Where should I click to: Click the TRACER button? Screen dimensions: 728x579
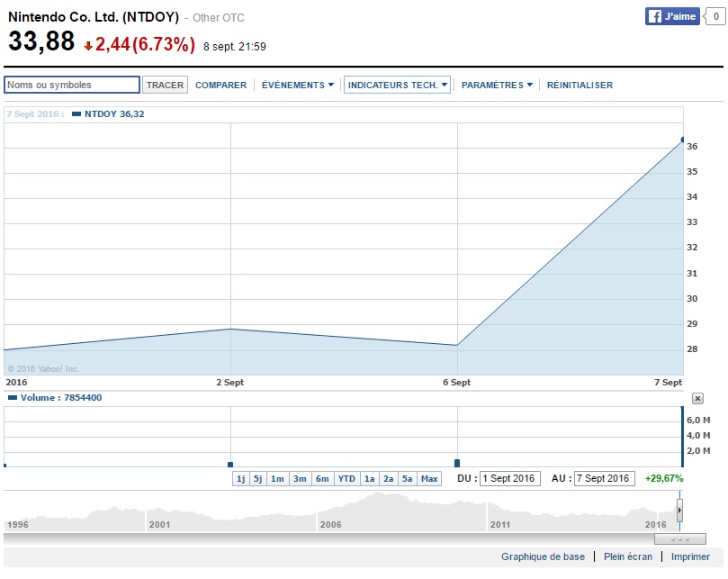(166, 85)
